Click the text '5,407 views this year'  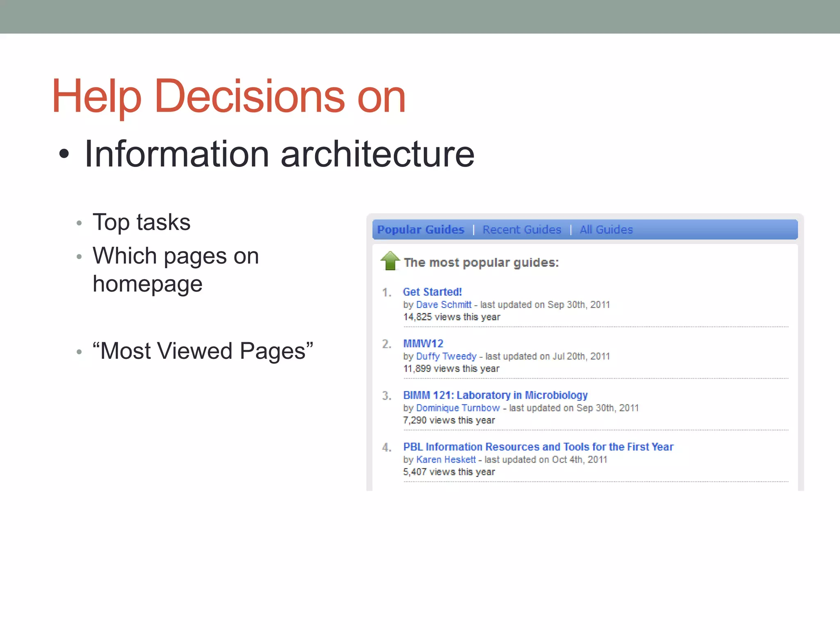pos(449,472)
